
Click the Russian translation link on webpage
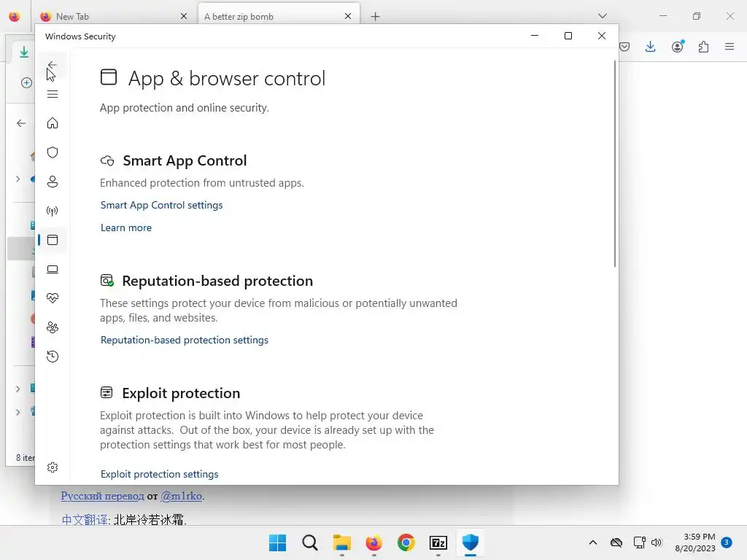tap(102, 496)
